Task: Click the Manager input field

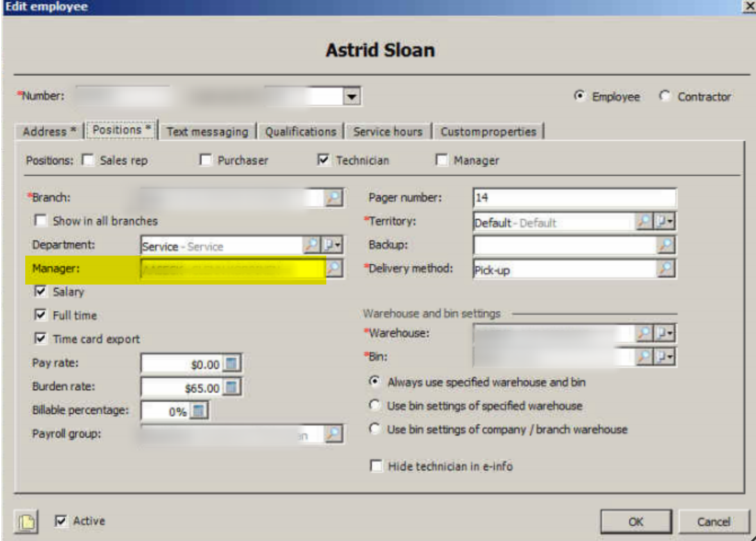Action: coord(233,269)
